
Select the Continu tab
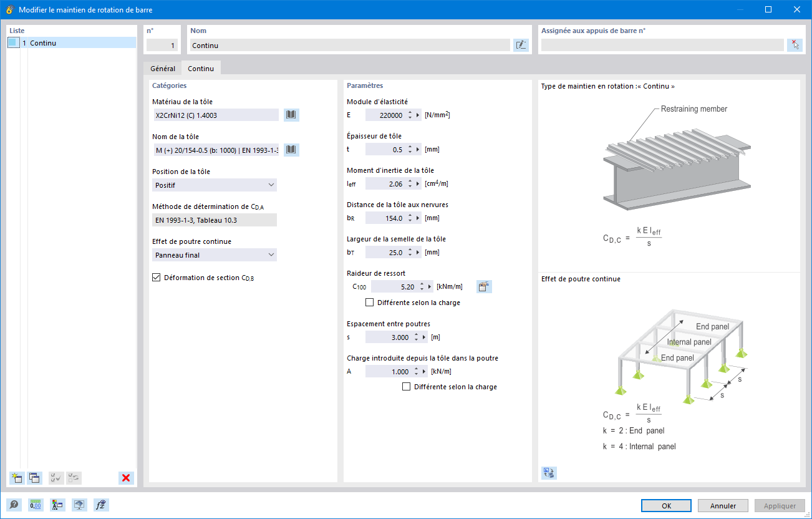(x=201, y=69)
